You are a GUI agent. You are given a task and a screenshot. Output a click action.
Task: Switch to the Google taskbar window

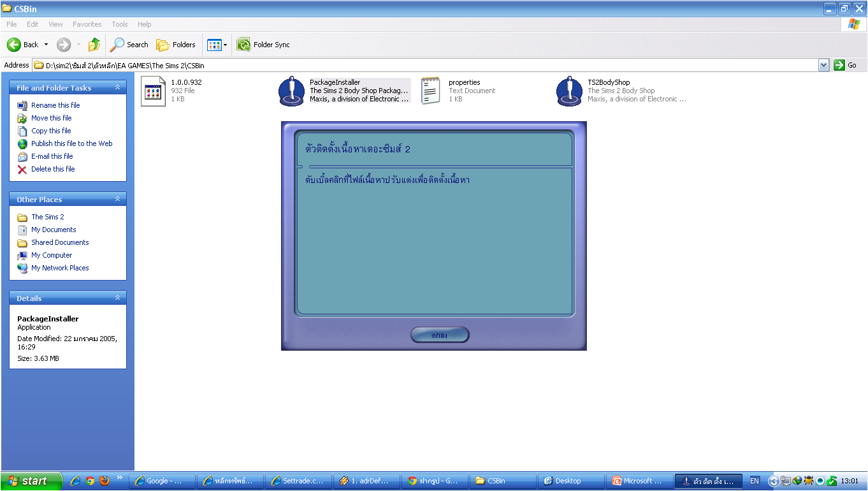162,481
